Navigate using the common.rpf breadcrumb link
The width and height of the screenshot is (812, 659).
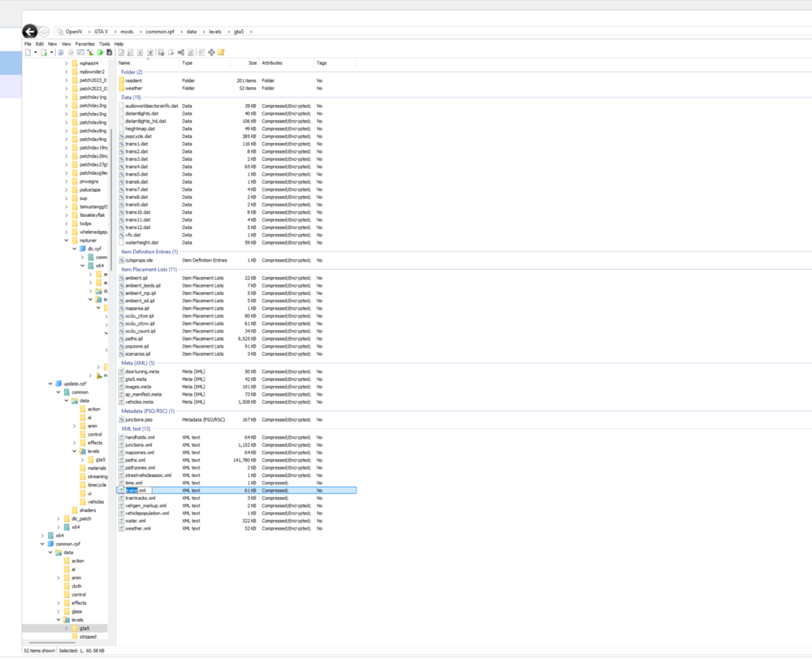point(159,31)
